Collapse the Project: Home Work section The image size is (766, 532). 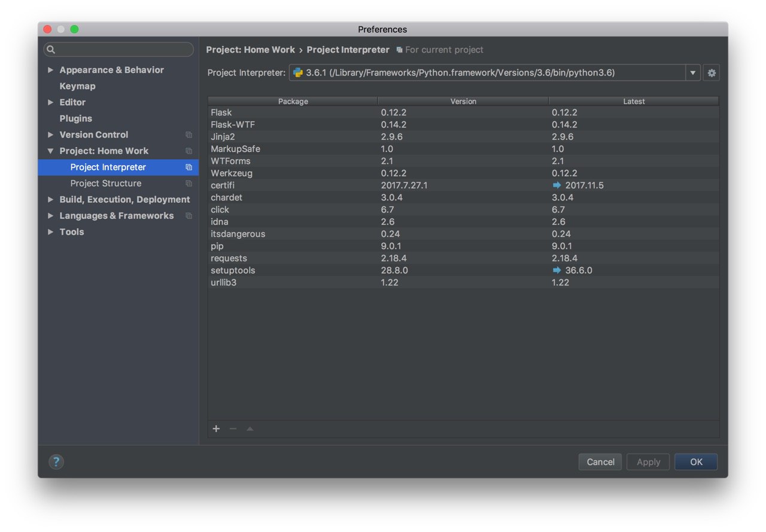50,151
